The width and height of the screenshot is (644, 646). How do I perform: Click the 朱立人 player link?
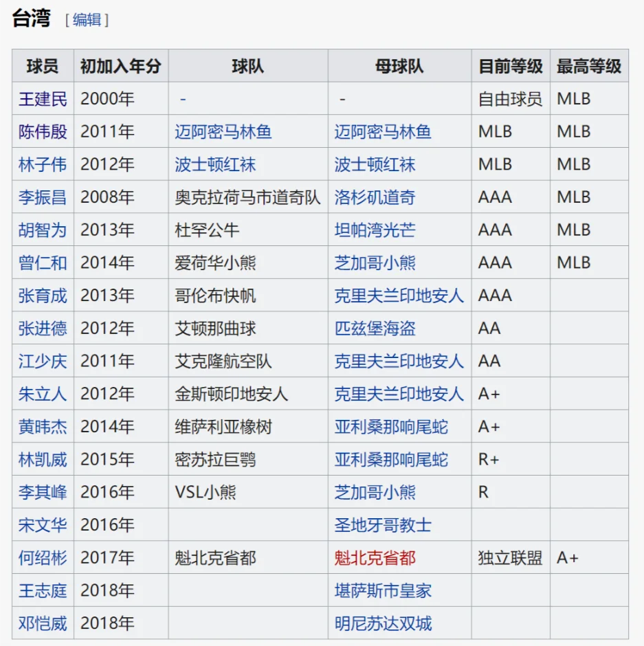43,394
